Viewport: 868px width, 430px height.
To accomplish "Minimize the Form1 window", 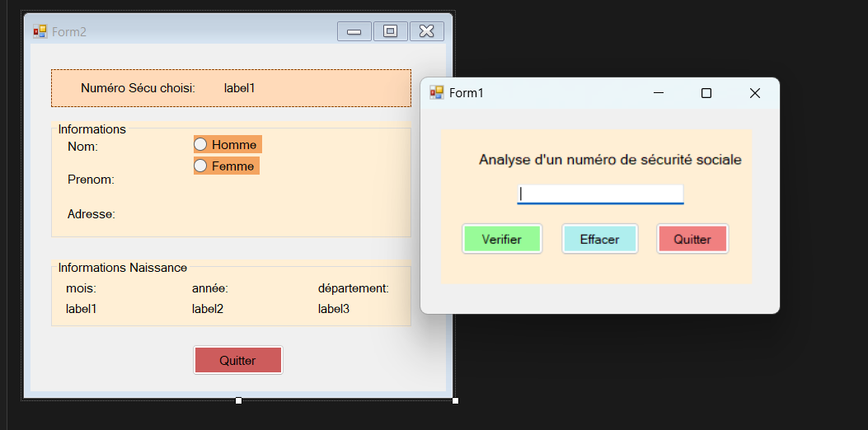I will click(x=658, y=93).
